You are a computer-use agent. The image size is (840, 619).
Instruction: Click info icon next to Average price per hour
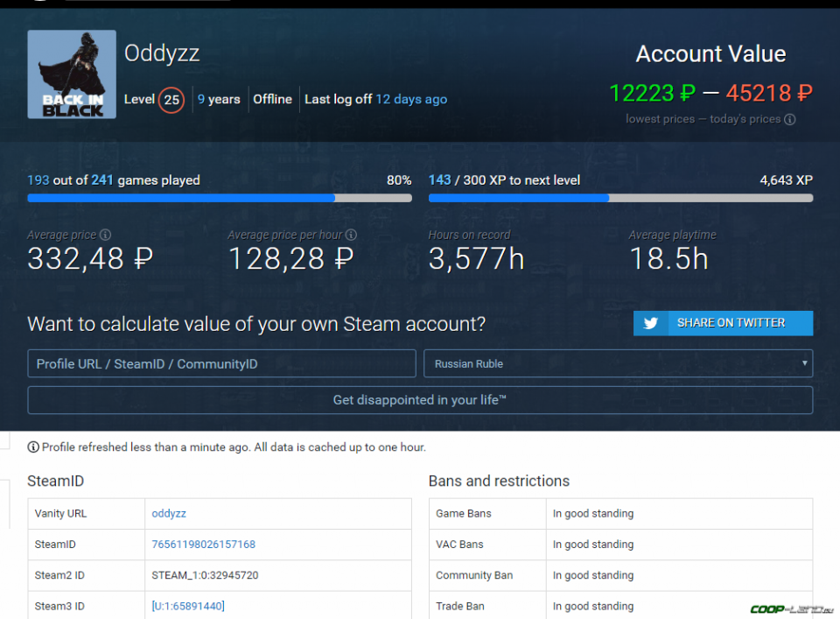pos(351,235)
